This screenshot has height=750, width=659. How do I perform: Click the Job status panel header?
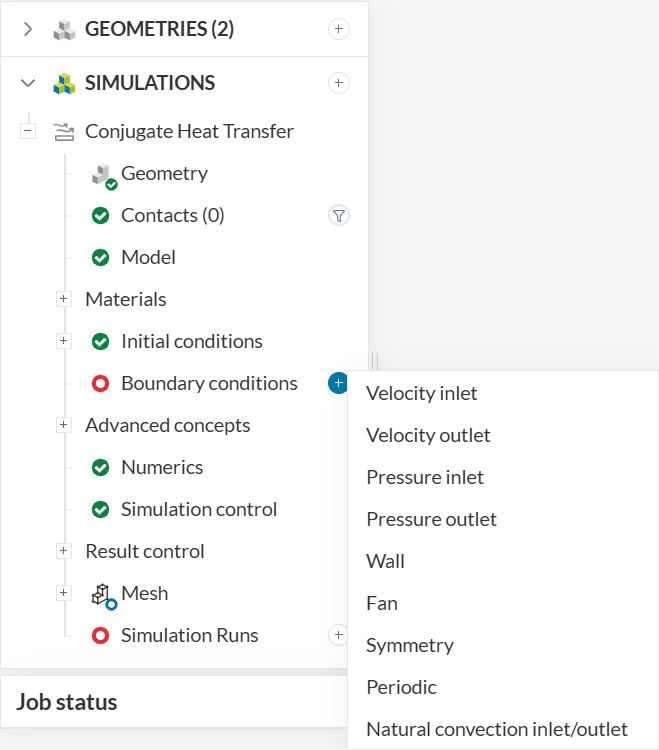[x=67, y=702]
